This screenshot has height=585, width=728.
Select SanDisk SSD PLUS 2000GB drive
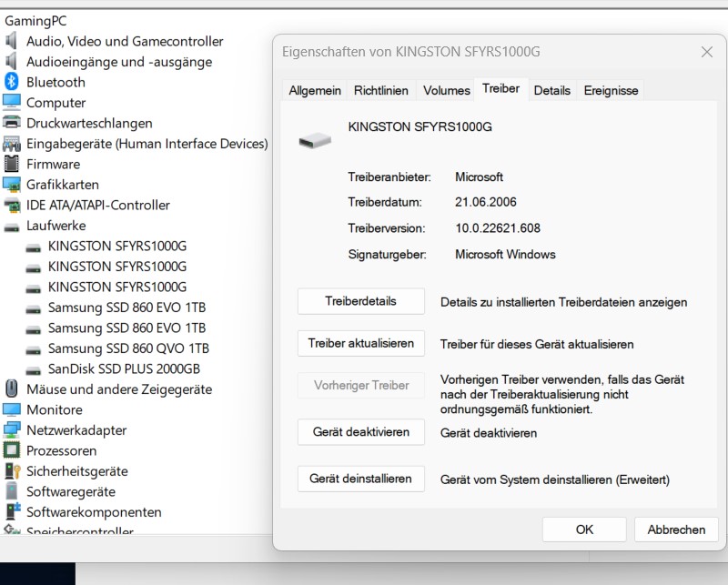point(124,368)
